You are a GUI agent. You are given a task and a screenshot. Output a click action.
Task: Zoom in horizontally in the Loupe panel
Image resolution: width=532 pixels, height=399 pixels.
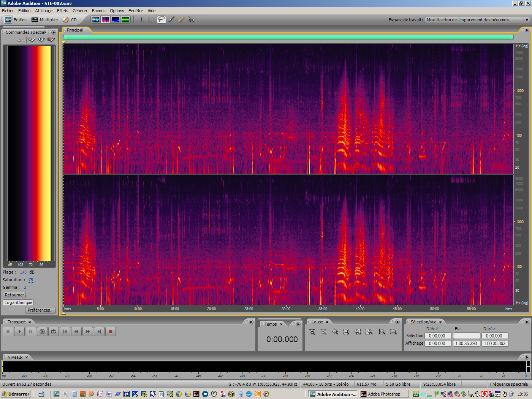pyautogui.click(x=312, y=332)
